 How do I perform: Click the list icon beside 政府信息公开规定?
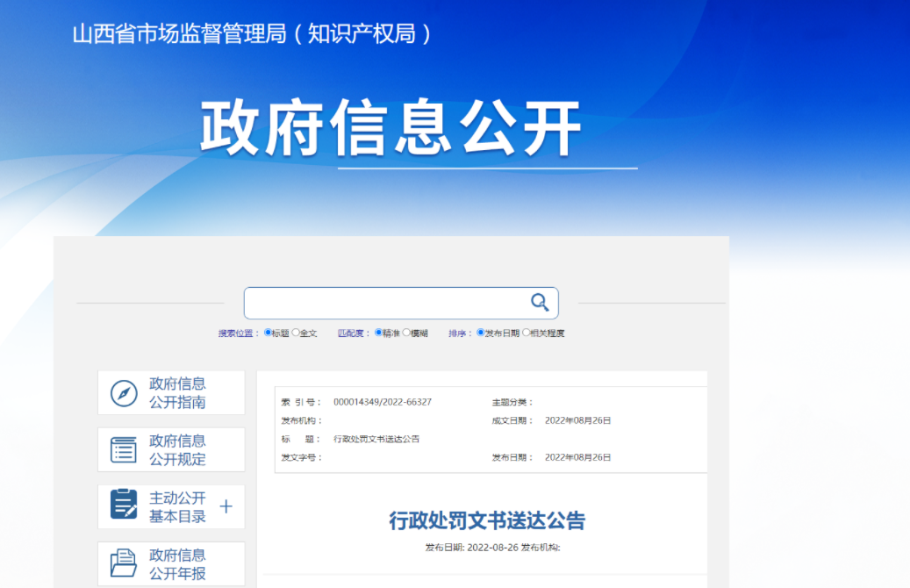124,450
